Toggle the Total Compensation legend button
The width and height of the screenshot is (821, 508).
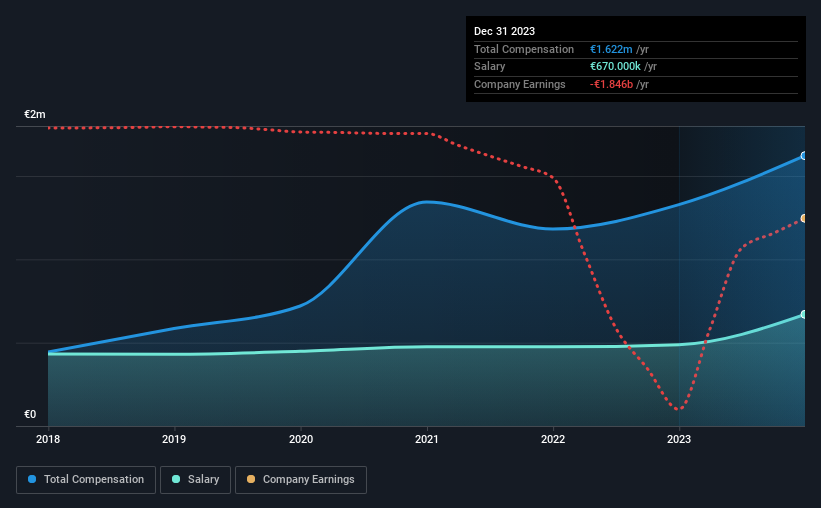tap(86, 480)
